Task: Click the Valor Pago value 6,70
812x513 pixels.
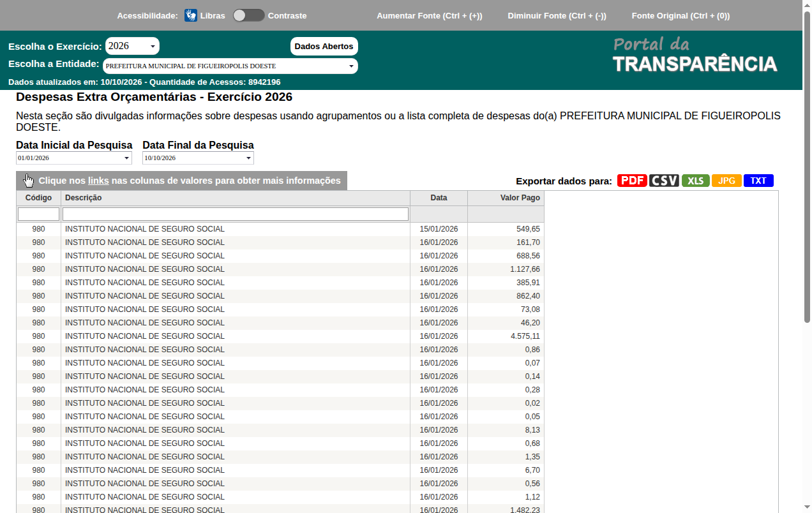Action: 532,470
